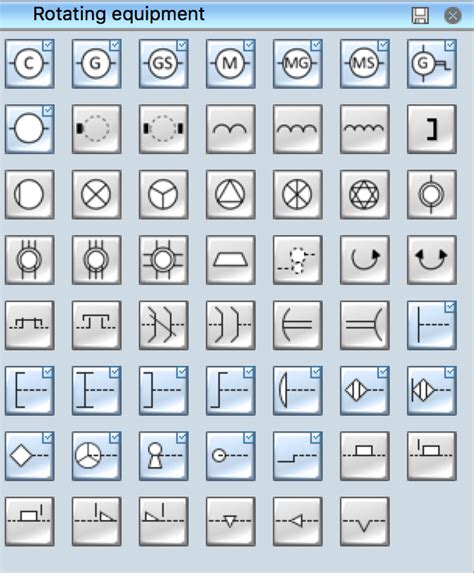The width and height of the screenshot is (474, 573).
Task: Select the two dashed circles symbol
Action: [298, 260]
